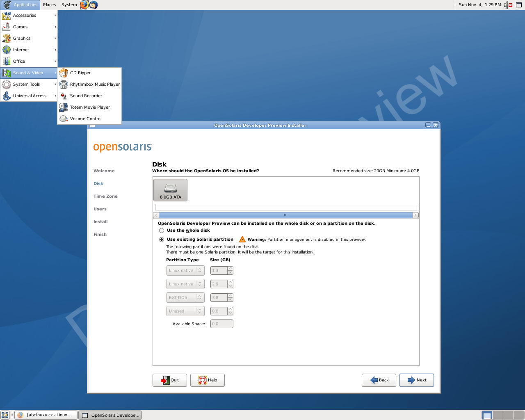Open the second Linux native partition dropdown

tap(185, 284)
